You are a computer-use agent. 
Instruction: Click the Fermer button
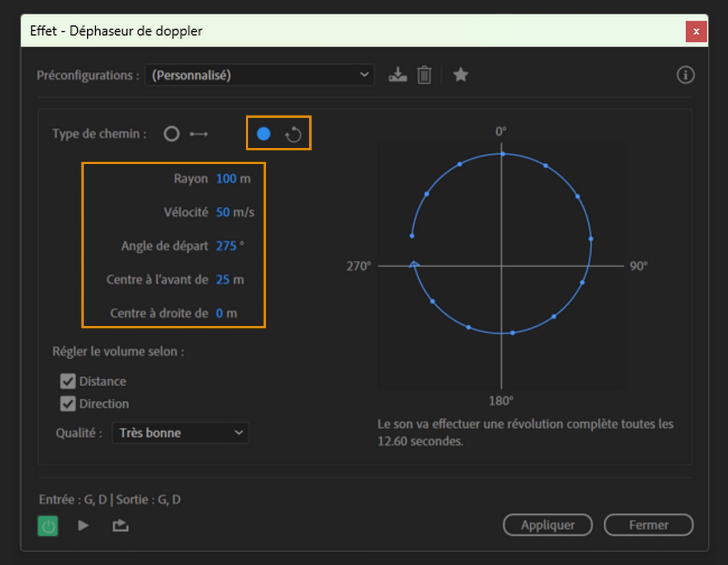(x=648, y=525)
